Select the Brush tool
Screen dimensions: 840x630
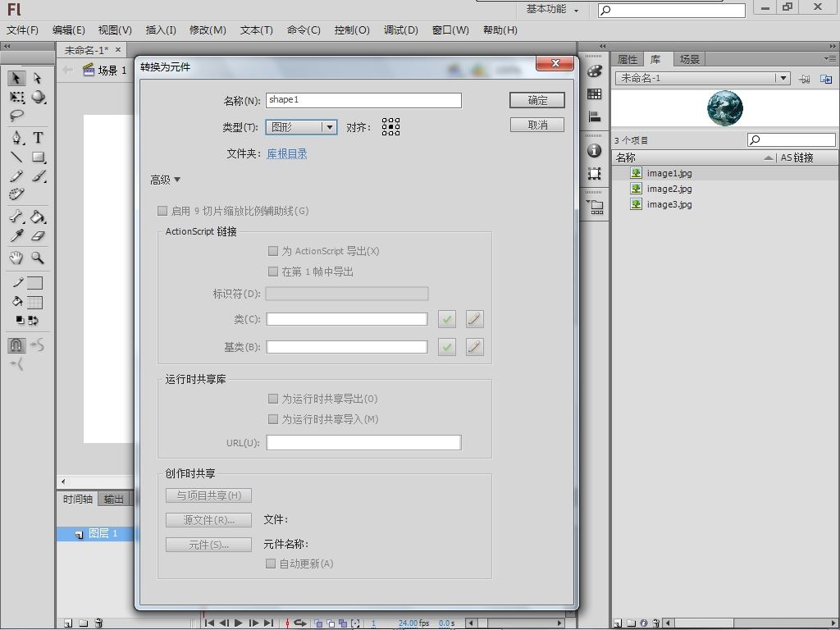[39, 176]
